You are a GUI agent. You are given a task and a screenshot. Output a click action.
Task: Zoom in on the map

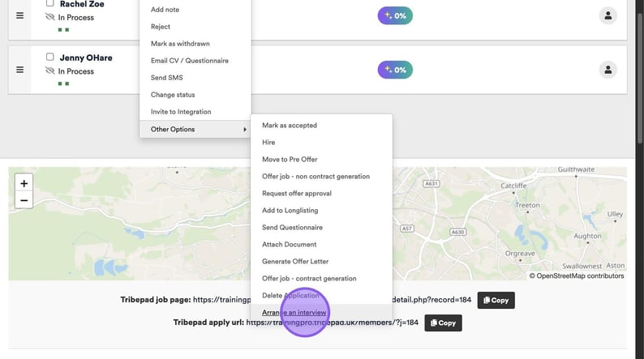coord(24,183)
